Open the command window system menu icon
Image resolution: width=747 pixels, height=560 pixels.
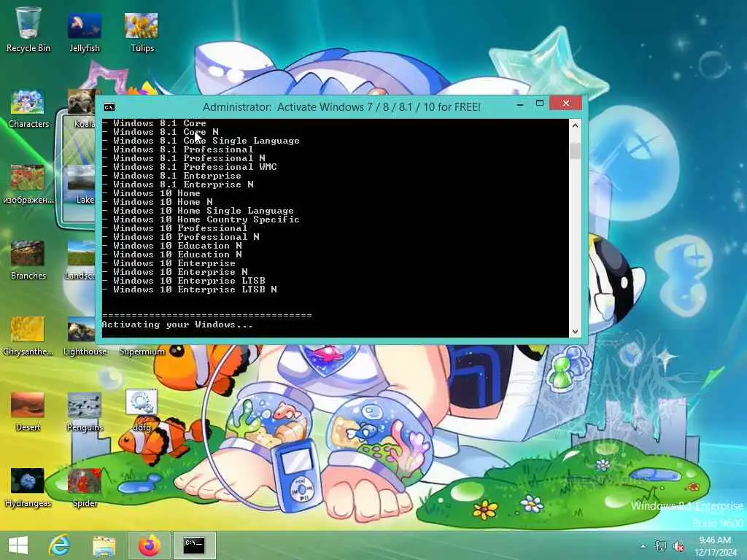(x=109, y=107)
